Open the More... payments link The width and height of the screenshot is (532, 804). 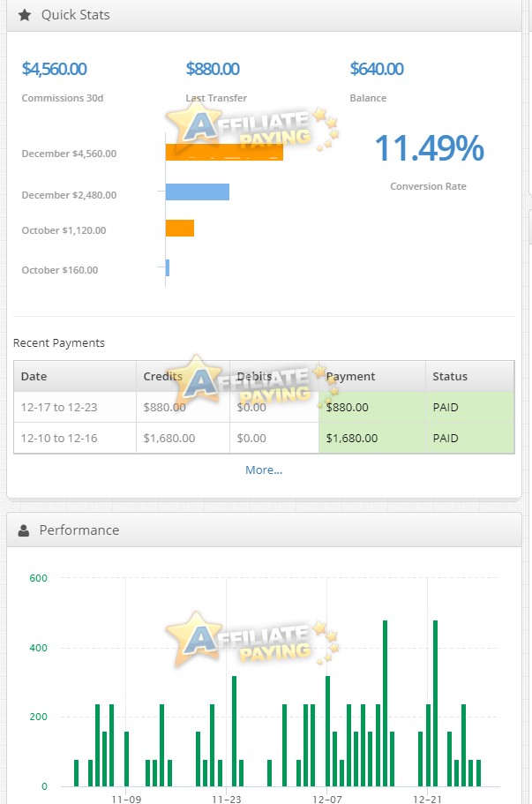coord(264,470)
